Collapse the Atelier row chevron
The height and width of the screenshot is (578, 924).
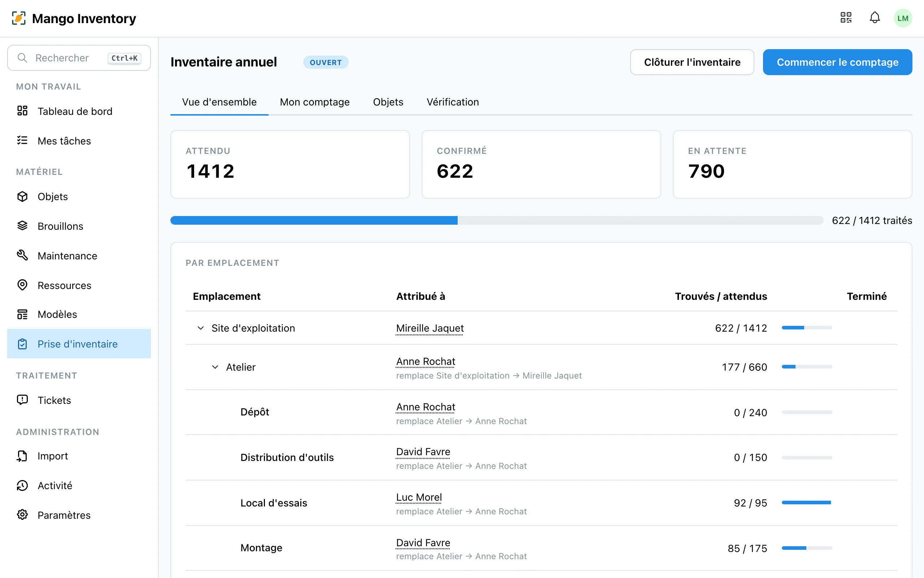point(215,367)
